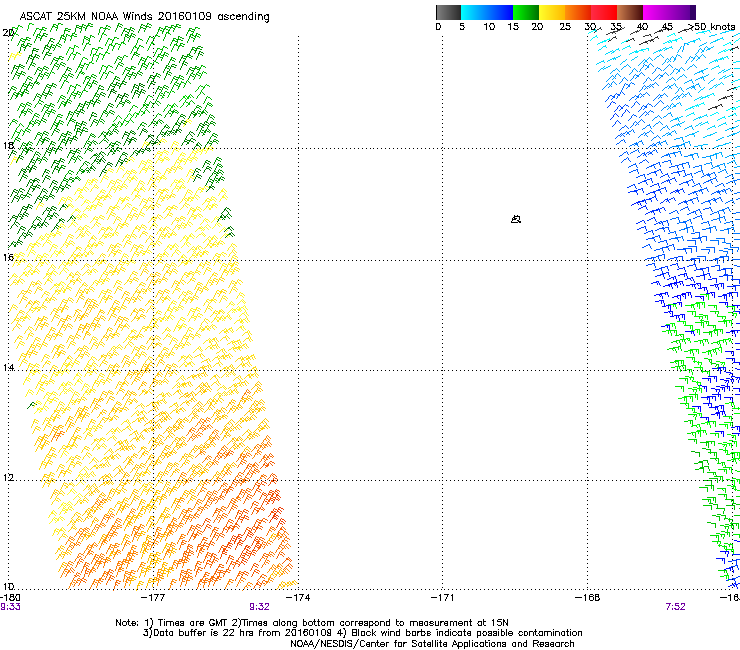Click the legend tick label '10'
This screenshot has width=740, height=650.
coord(489,26)
